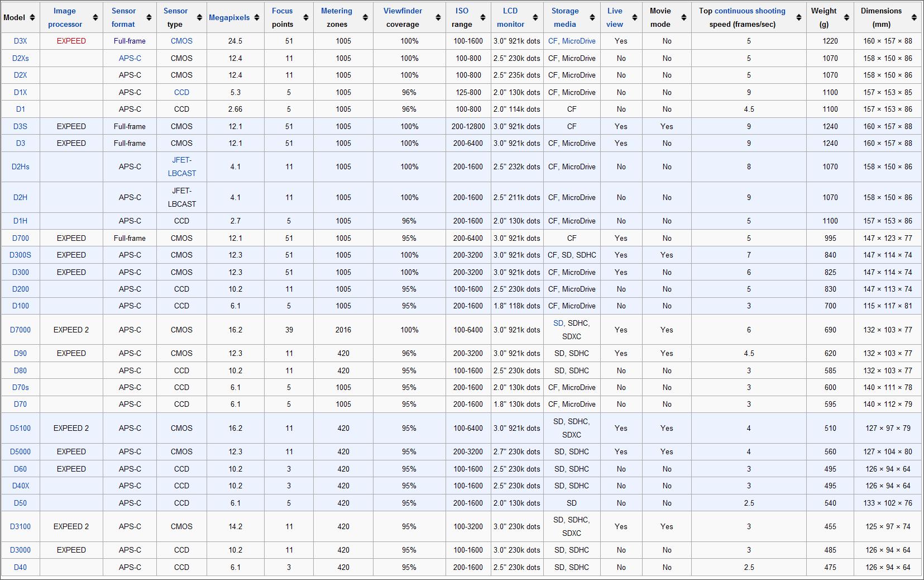Sort by Dimensions sort arrows
924x580 pixels.
click(x=914, y=17)
